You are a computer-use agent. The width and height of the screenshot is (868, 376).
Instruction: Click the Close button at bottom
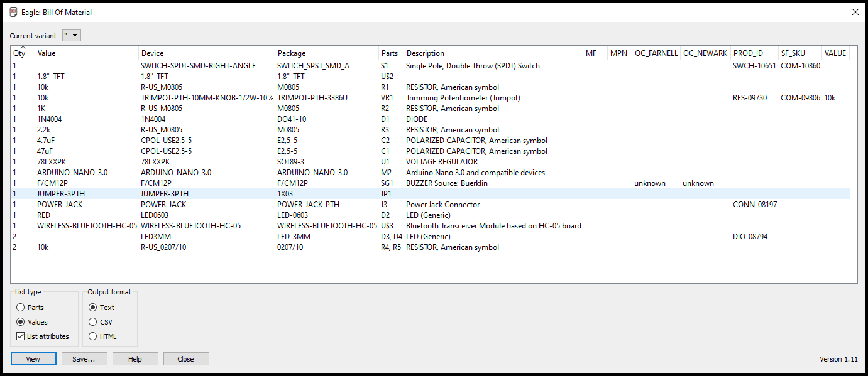tap(186, 359)
